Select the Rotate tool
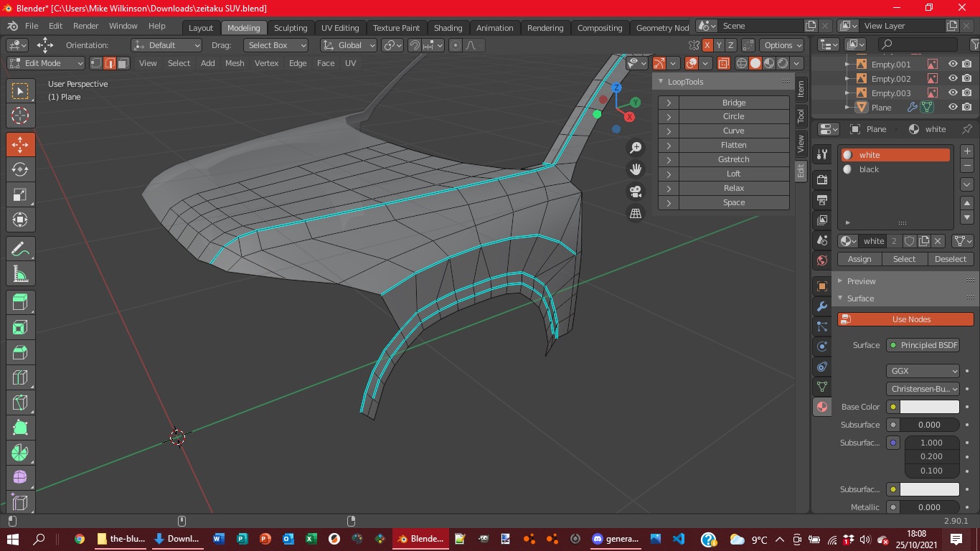Viewport: 980px width, 551px height. tap(20, 169)
